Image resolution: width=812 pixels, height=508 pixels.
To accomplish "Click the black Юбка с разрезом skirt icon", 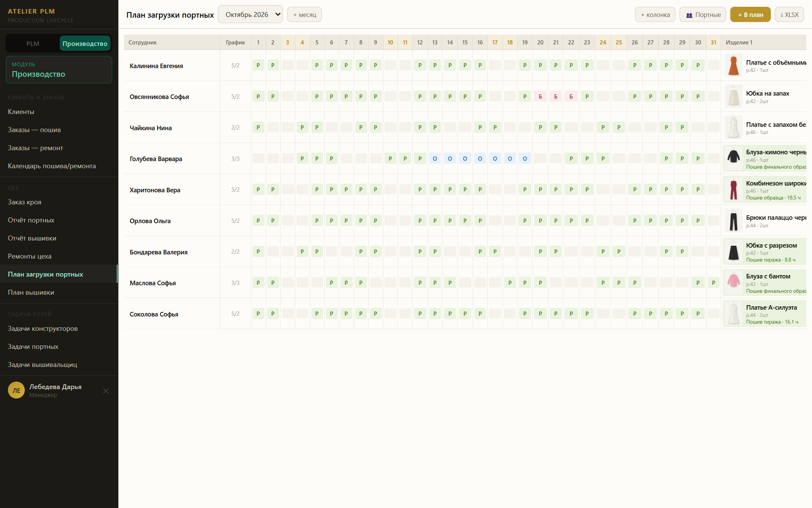I will (733, 252).
